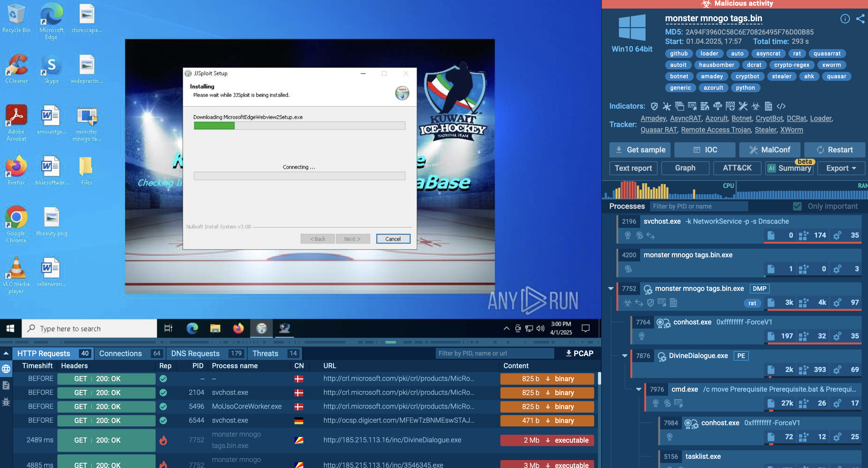Open Microsoft Edge from the taskbar
868x468 pixels.
pos(192,328)
